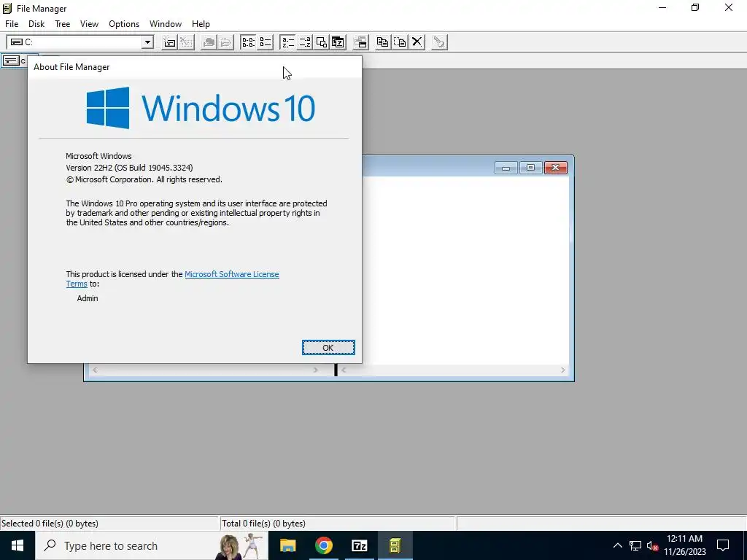This screenshot has height=560, width=747.
Task: Open the Disk menu
Action: (36, 24)
